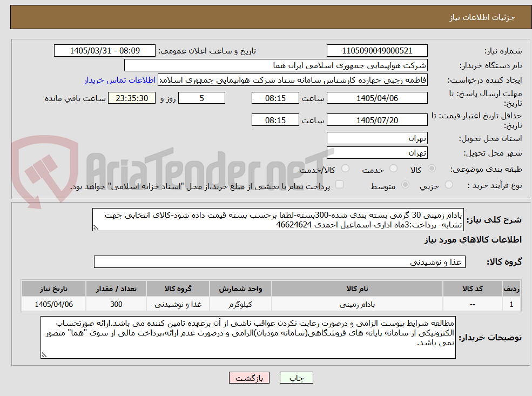The height and width of the screenshot is (396, 532).
Task: Click the بازگشت (back) button
Action: click(x=249, y=378)
